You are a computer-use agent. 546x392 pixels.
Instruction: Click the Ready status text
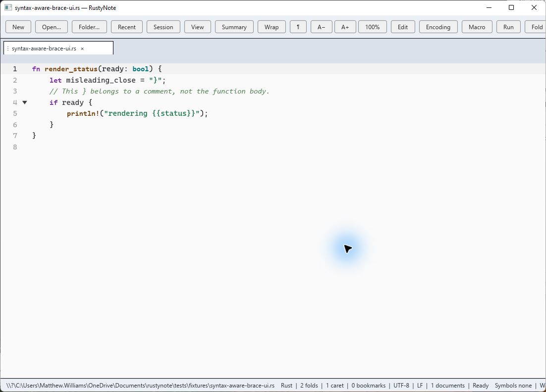[481, 386]
